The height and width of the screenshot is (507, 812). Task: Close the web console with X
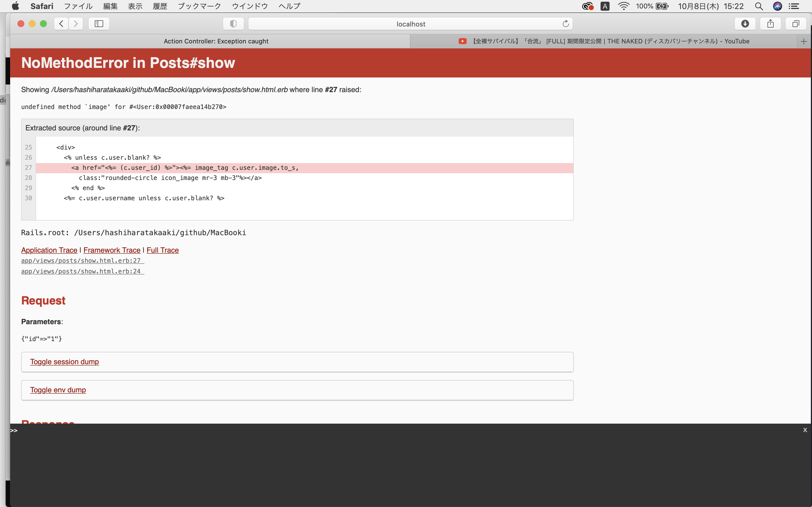coord(805,430)
